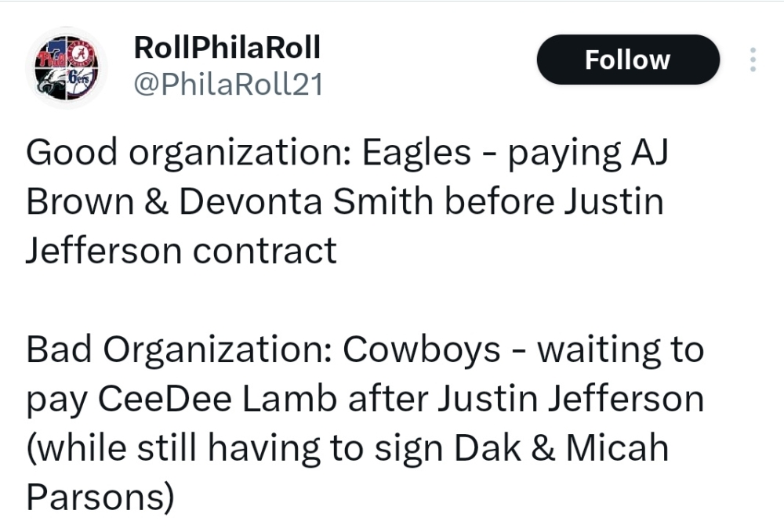Viewport: 784px width, 532px height.
Task: Click the Phillies logo in avatar
Action: click(x=50, y=53)
